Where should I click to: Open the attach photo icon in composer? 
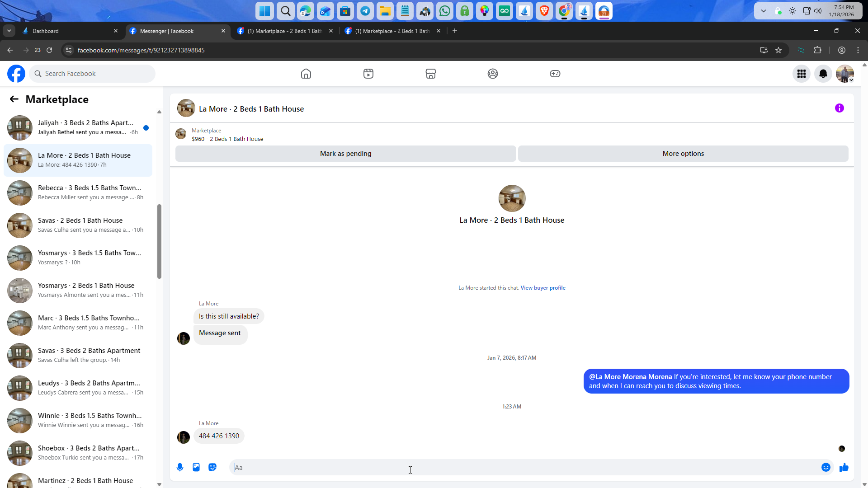pyautogui.click(x=196, y=467)
